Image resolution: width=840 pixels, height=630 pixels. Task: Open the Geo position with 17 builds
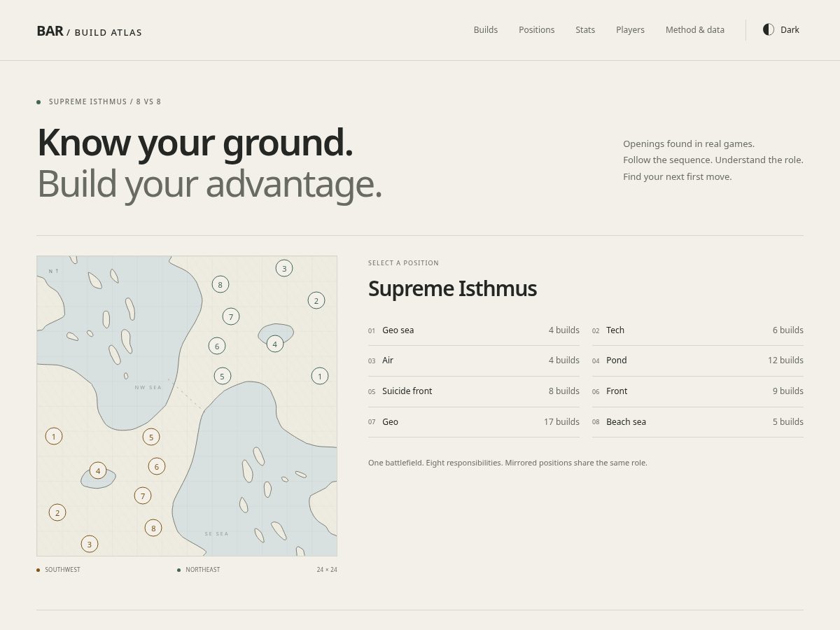[474, 422]
